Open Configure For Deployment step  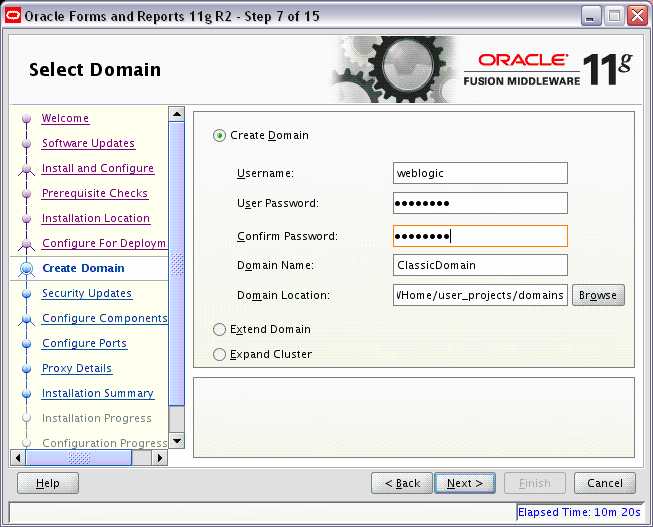point(104,243)
